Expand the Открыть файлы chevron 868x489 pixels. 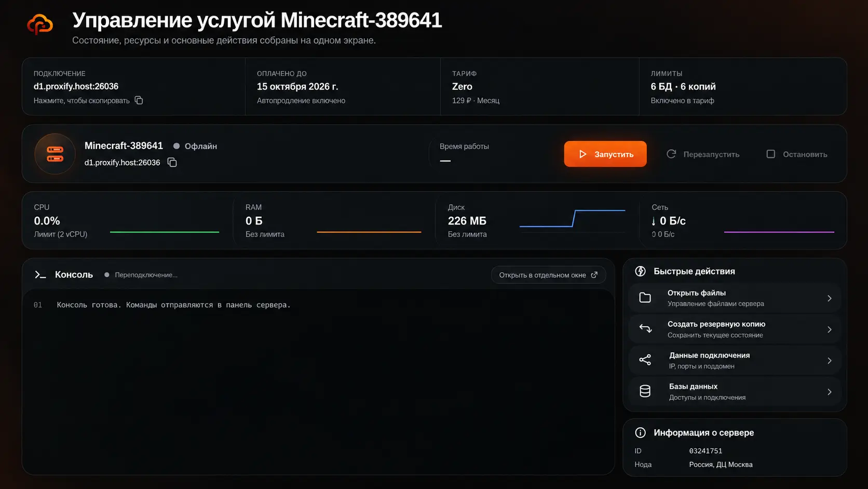pos(829,298)
